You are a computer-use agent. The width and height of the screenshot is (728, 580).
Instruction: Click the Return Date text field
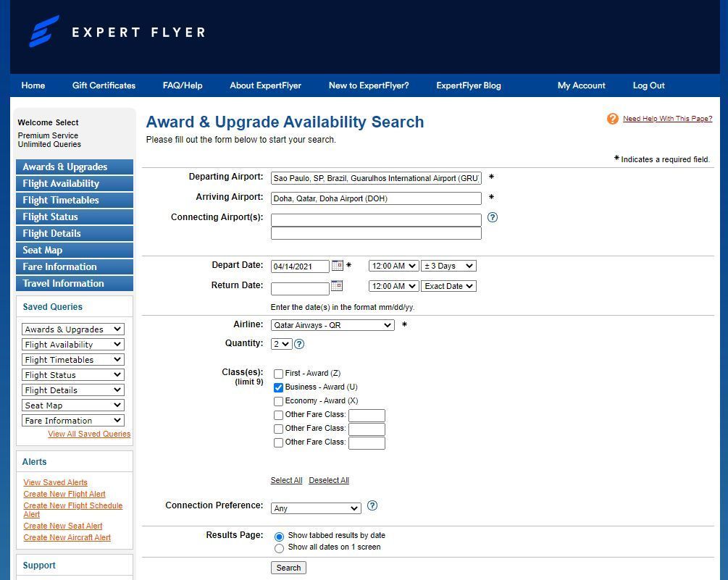coord(300,288)
